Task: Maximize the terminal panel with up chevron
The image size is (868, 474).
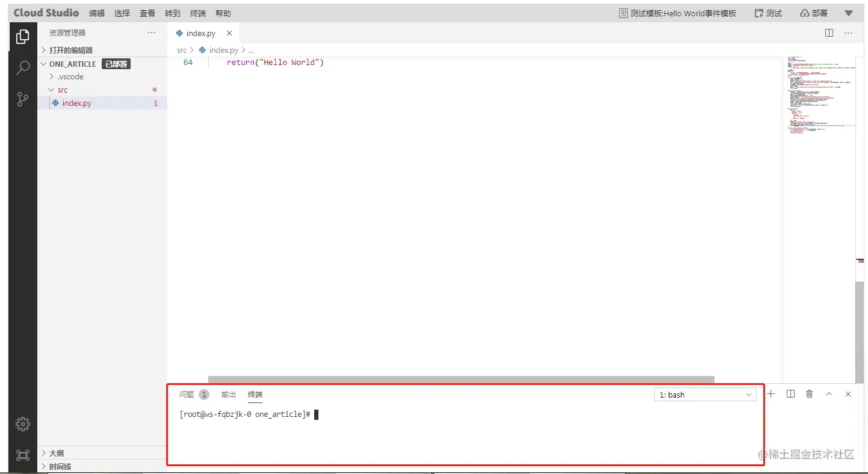Action: tap(829, 394)
